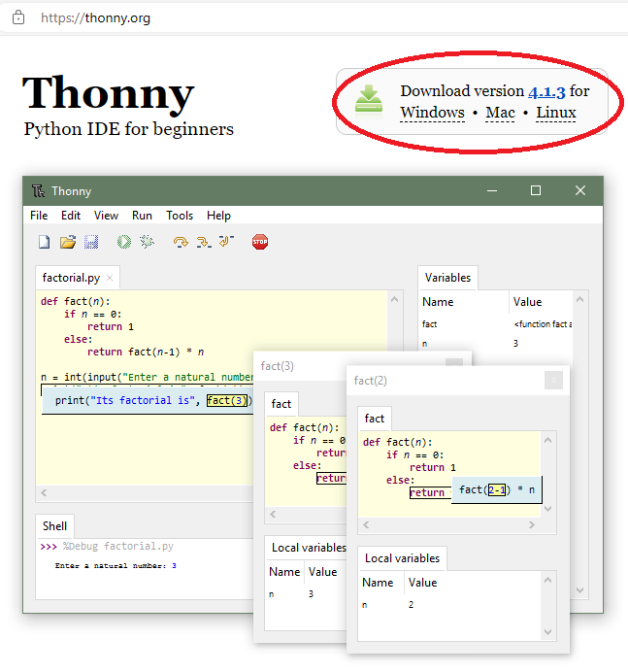Screen dimensions: 628x672
Task: Open a file with the folder icon
Action: 68,242
